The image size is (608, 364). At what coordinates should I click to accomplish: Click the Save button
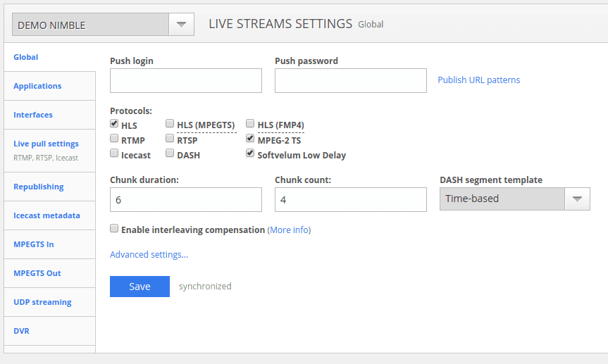tap(139, 287)
